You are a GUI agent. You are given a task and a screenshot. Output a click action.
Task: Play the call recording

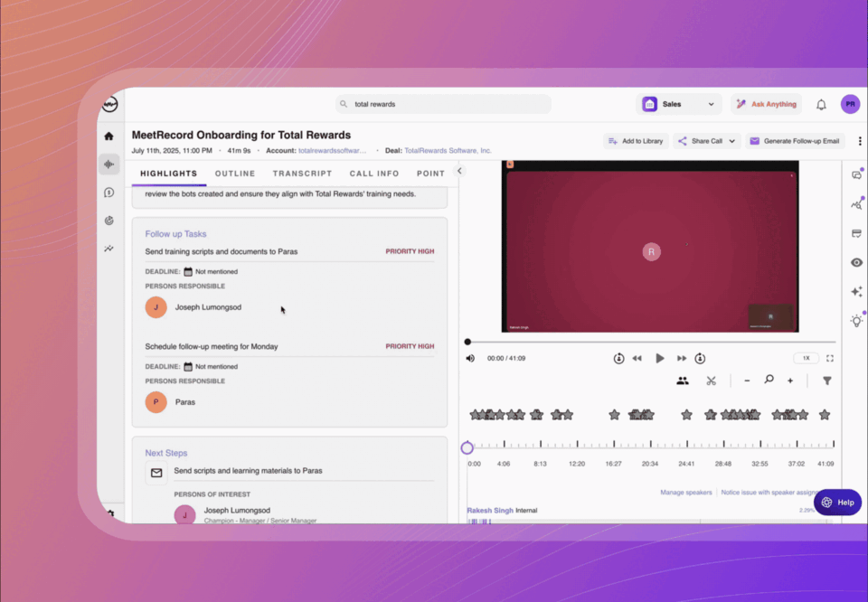(659, 359)
